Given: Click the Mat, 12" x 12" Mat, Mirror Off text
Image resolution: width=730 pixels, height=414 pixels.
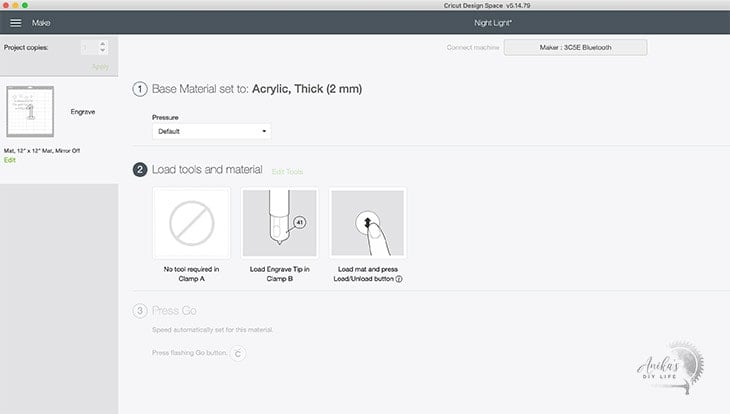Looking at the screenshot, I should 42,151.
